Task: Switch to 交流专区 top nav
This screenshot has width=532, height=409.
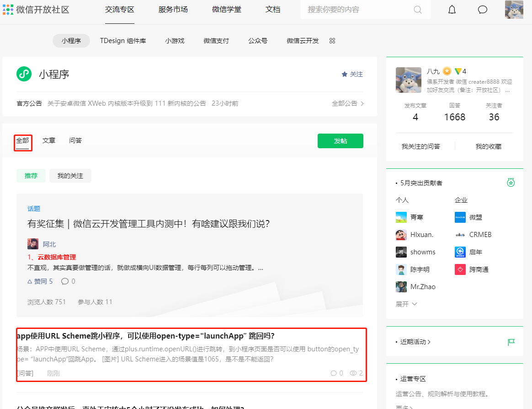Action: click(120, 10)
